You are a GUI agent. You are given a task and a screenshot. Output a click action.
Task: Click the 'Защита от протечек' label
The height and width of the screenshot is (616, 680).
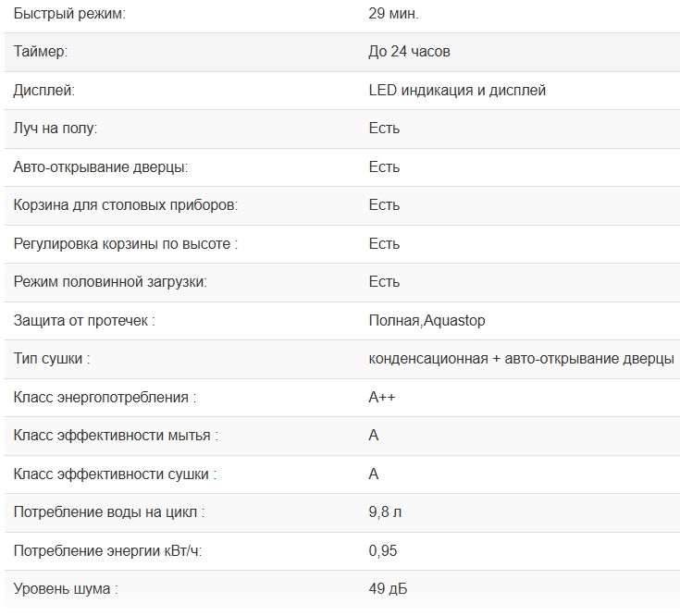pyautogui.click(x=84, y=321)
